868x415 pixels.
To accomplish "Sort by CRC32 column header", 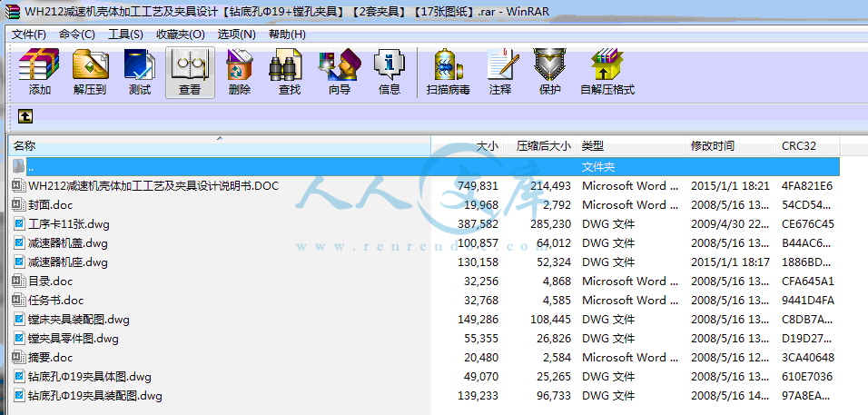I will (x=808, y=146).
